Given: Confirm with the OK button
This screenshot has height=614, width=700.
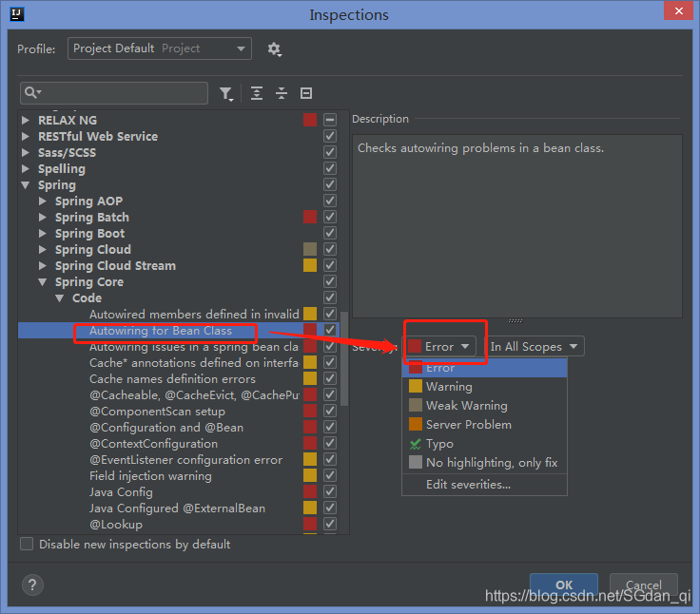Looking at the screenshot, I should pyautogui.click(x=564, y=585).
